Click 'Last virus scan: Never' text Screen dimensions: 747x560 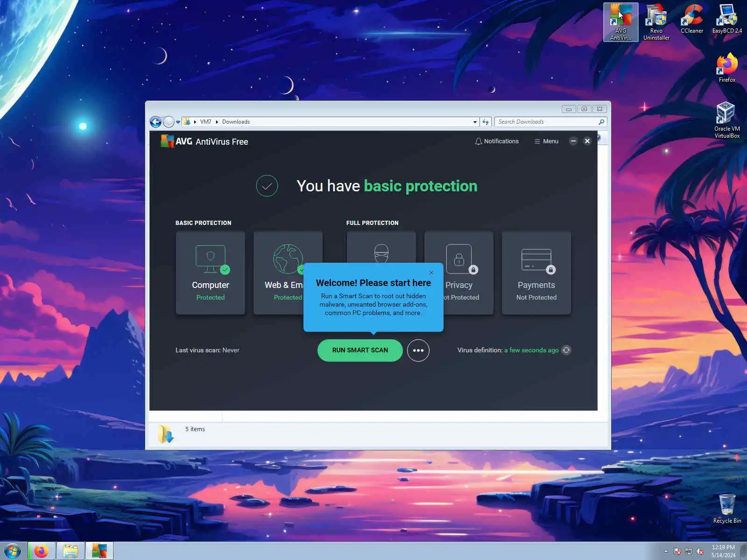click(207, 350)
